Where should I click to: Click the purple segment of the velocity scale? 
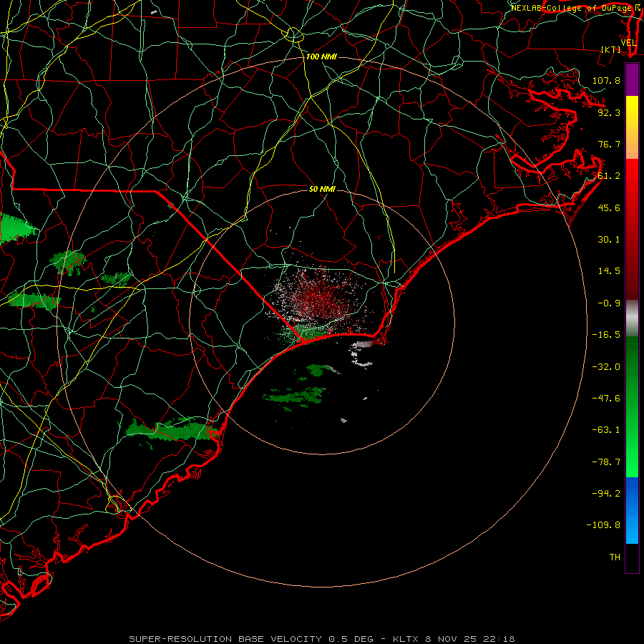tap(632, 79)
